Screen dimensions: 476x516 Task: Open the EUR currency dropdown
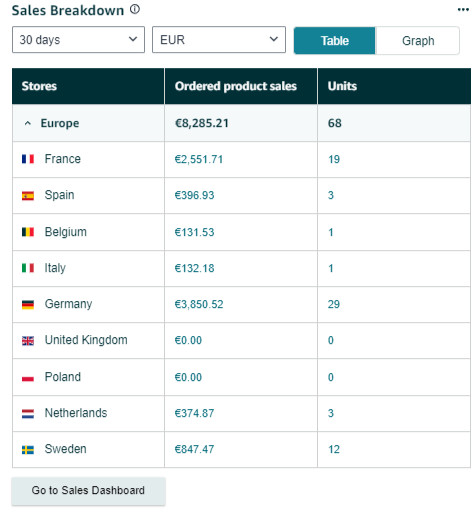(x=219, y=40)
